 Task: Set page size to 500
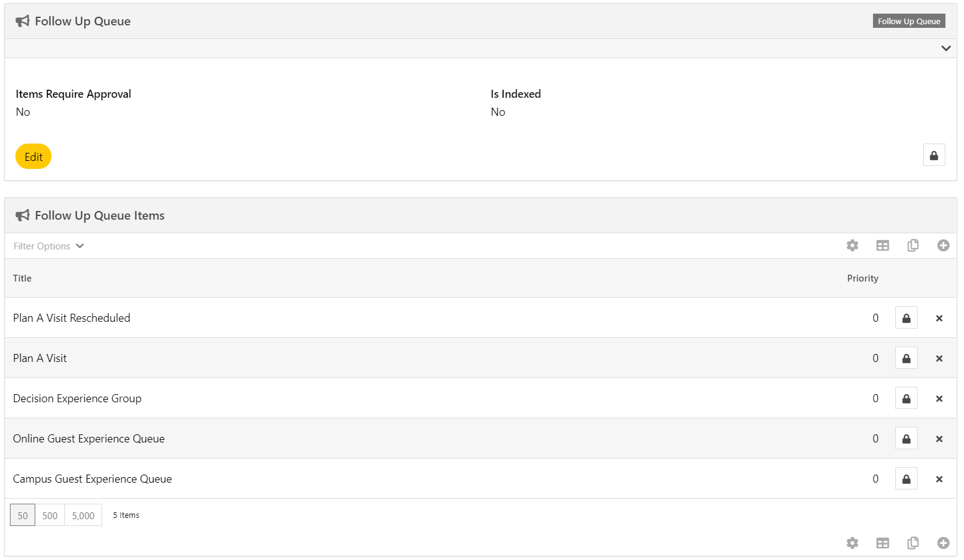50,515
